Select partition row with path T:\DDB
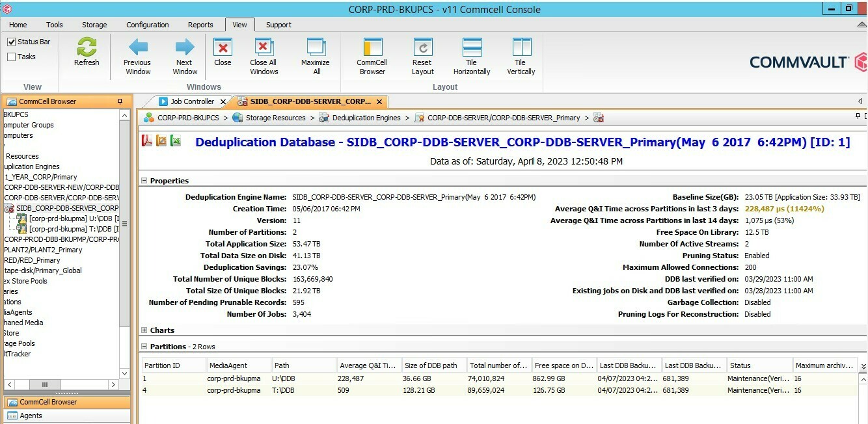The image size is (868, 424). coord(500,390)
